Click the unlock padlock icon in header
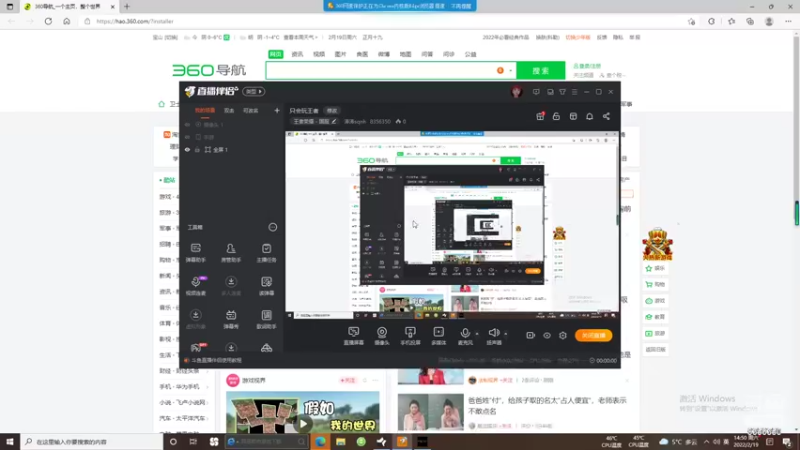The height and width of the screenshot is (450, 800). click(556, 116)
